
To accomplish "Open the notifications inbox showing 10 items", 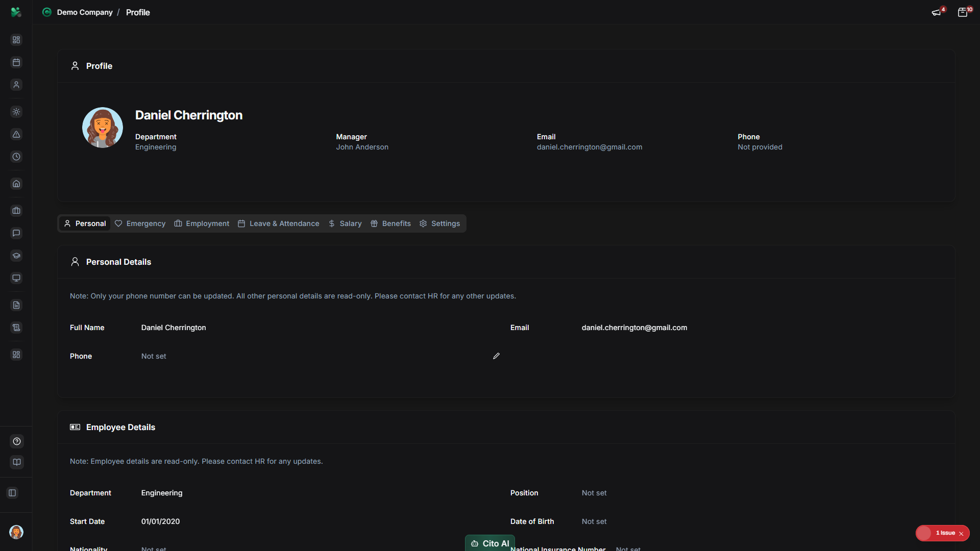I will 964,12.
